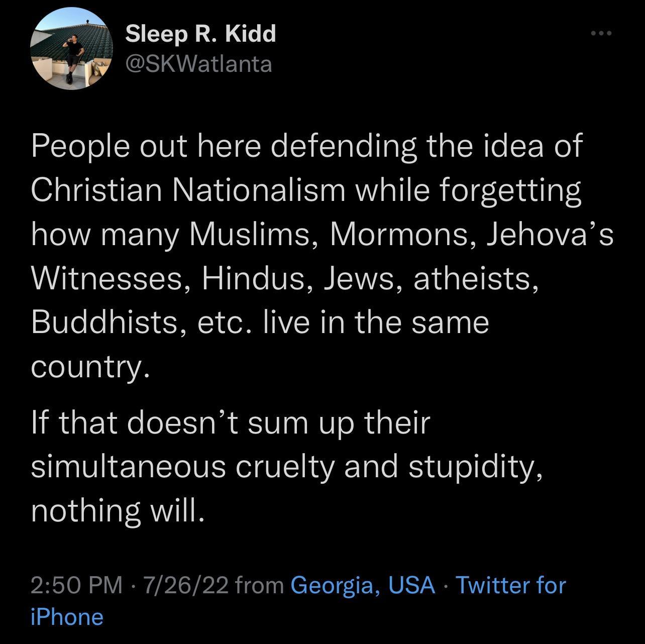Open the Georgia, USA location link
This screenshot has height=644, width=645.
(363, 585)
